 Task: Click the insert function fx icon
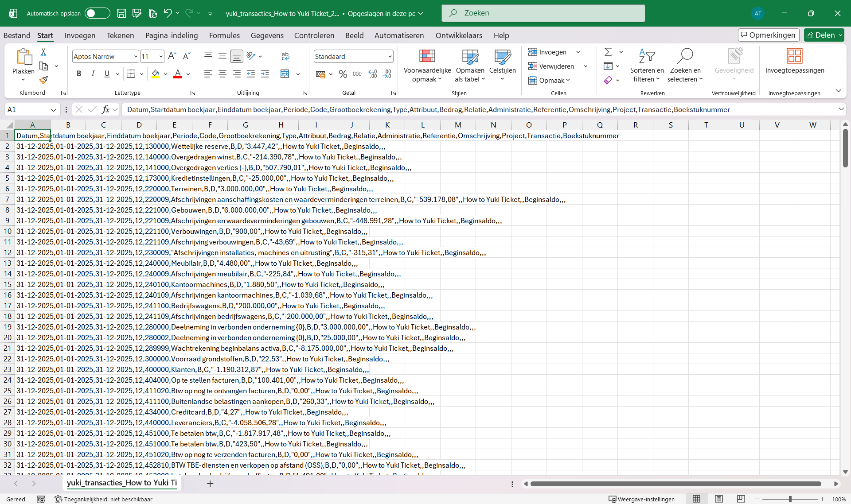click(105, 109)
